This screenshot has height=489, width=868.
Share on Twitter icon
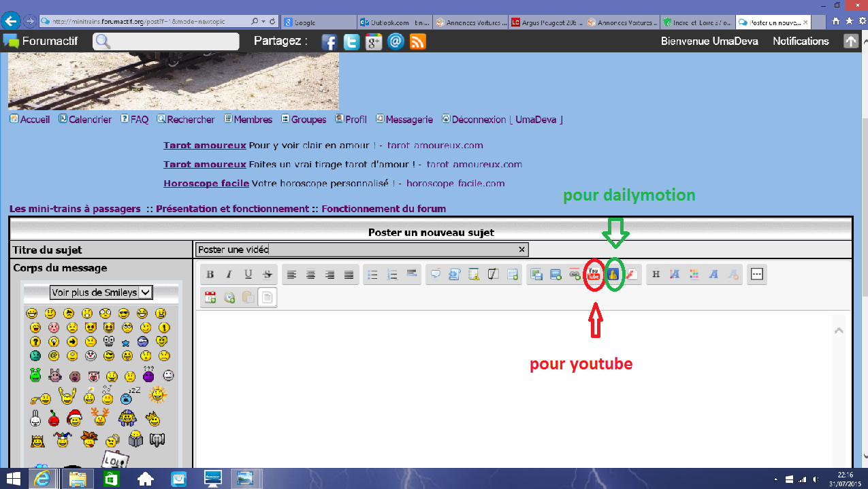(x=351, y=41)
